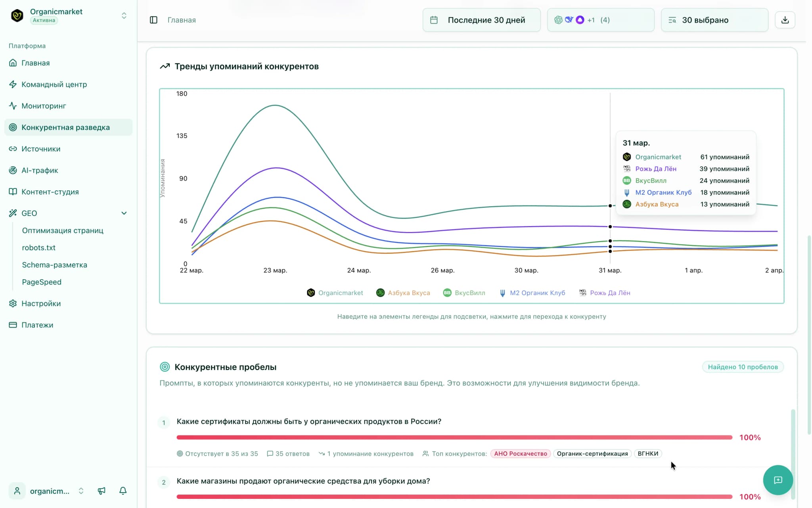Viewport: 812px width, 508px height.
Task: Select Платежи in sidebar
Action: 37,325
